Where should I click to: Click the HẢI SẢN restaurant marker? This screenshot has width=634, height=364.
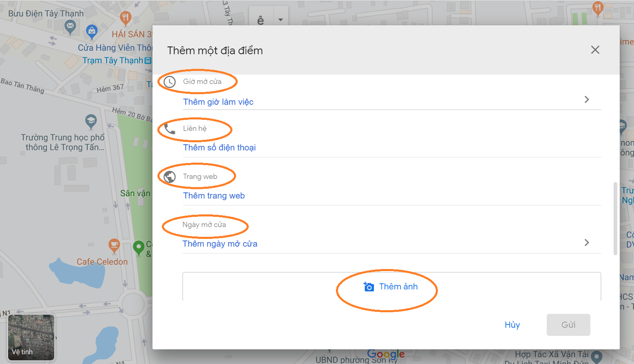point(126,18)
